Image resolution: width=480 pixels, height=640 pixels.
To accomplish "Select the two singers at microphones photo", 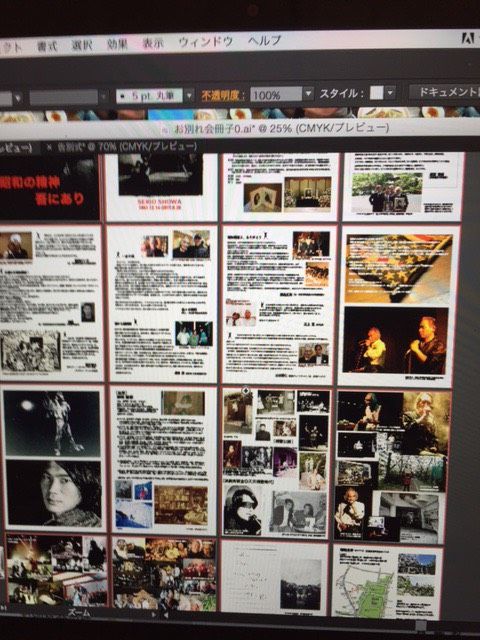I will pyautogui.click(x=395, y=340).
